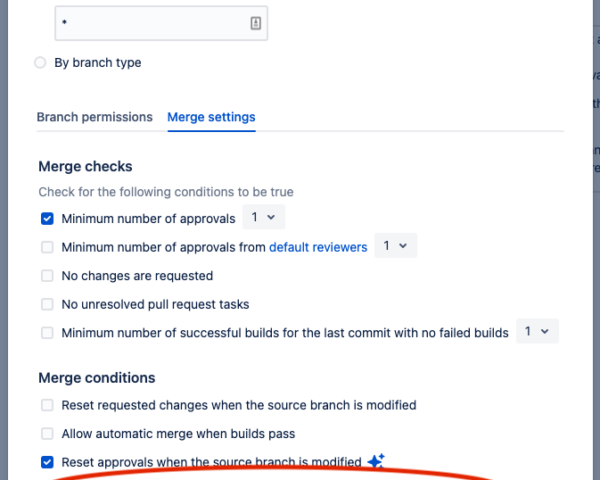The height and width of the screenshot is (480, 600).
Task: Select the Merge settings tab
Action: coord(211,117)
